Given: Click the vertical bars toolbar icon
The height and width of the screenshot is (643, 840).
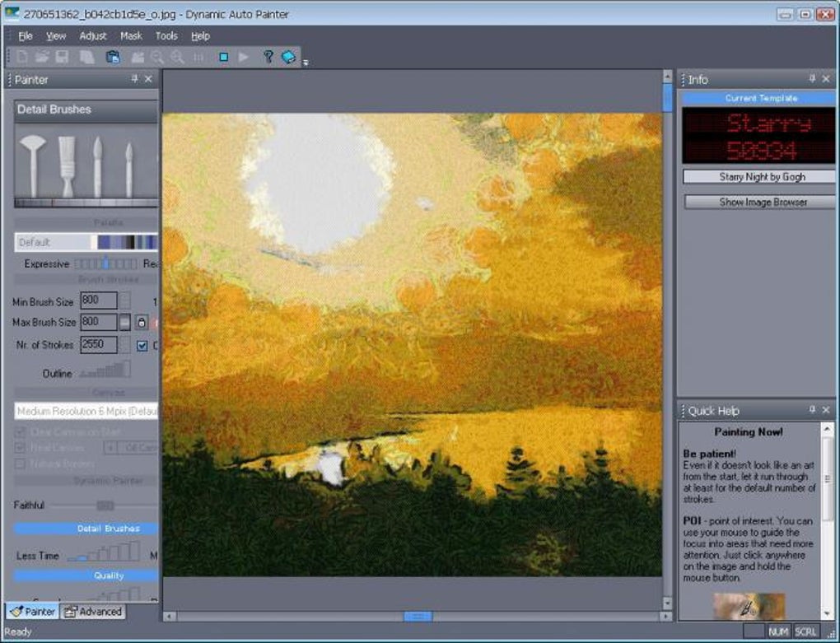Looking at the screenshot, I should tap(198, 57).
